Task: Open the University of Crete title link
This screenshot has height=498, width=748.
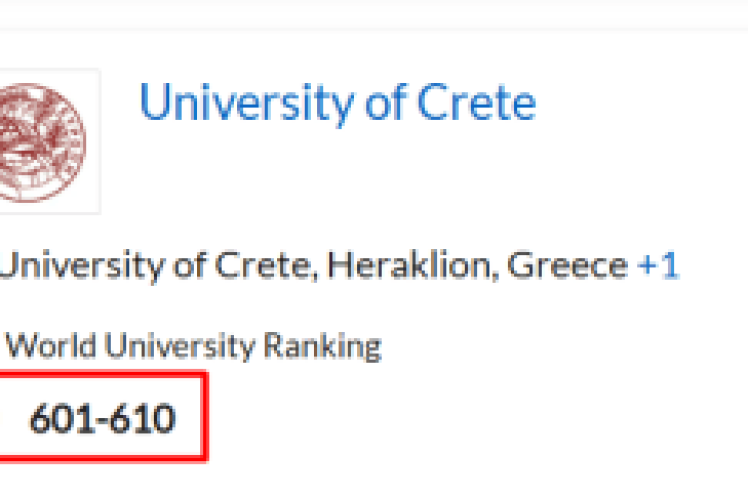Action: [337, 103]
